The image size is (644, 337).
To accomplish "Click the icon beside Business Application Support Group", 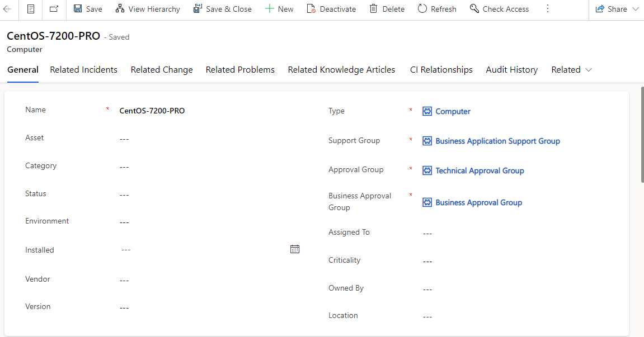I will coord(427,141).
